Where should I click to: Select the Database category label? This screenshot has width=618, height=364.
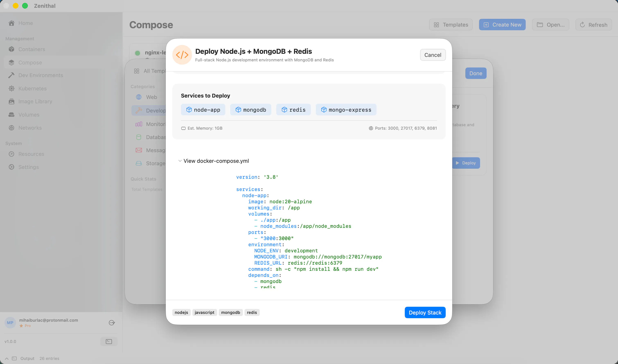(156, 137)
